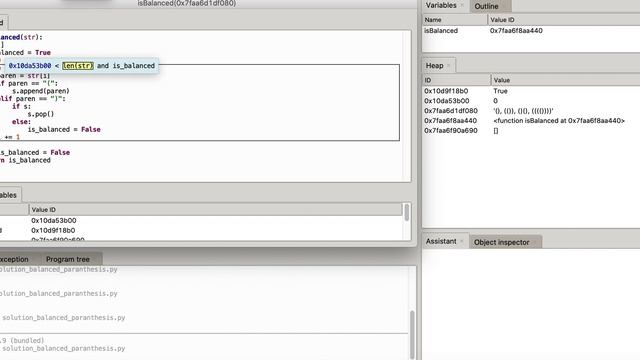
Task: Click the frame title isBalanced(0x7faa6d1df080)
Action: click(187, 3)
